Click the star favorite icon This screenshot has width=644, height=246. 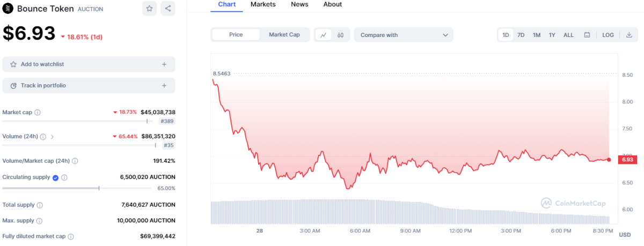(150, 9)
